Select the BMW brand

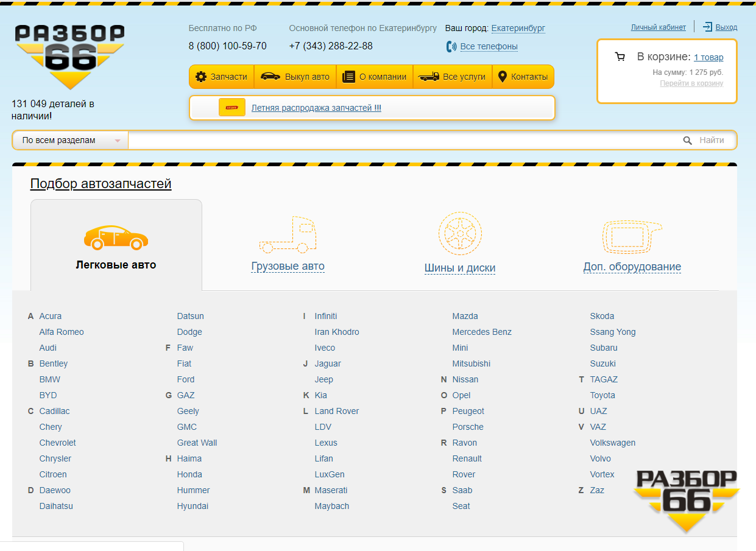tap(50, 379)
